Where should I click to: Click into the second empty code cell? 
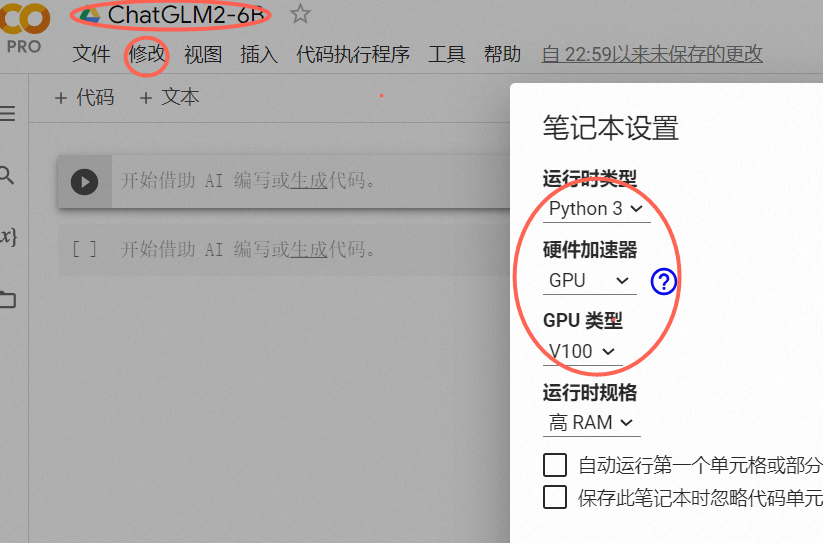[x=283, y=250]
